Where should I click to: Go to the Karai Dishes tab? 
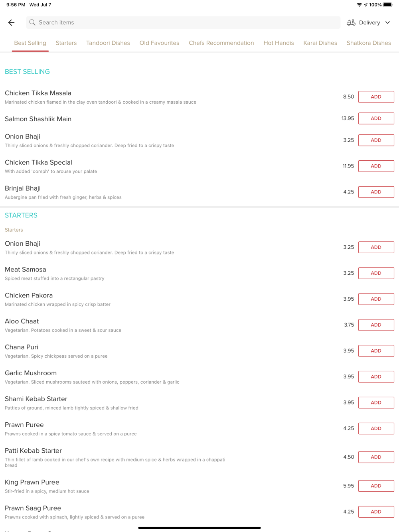[320, 43]
